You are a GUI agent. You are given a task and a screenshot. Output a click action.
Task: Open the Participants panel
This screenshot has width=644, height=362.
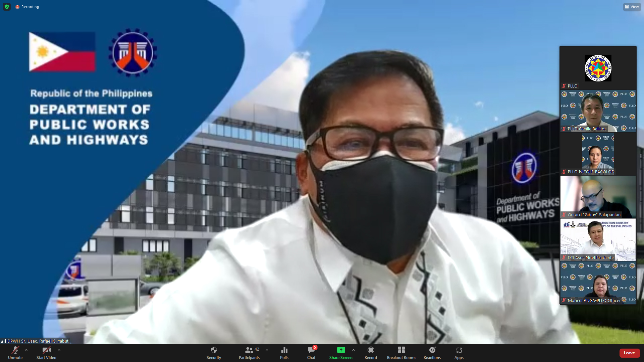pos(249,353)
